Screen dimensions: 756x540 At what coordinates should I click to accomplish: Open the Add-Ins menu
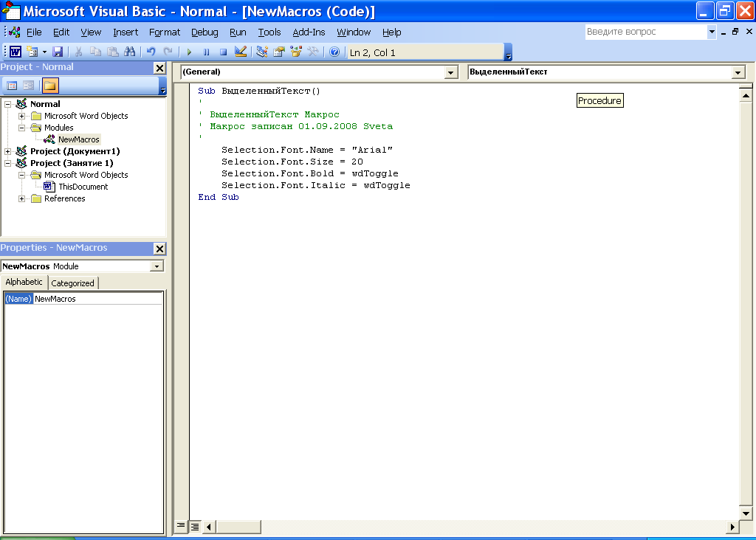(x=309, y=32)
